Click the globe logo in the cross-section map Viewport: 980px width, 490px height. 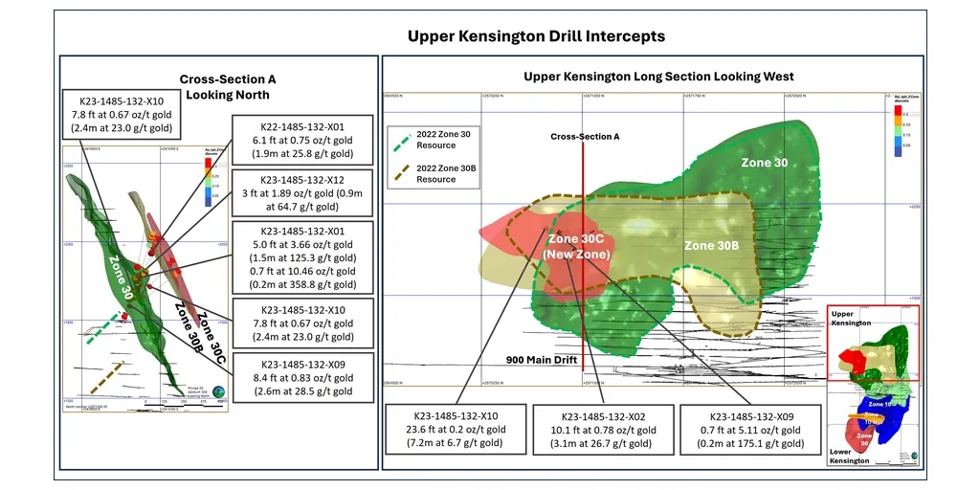point(219,391)
